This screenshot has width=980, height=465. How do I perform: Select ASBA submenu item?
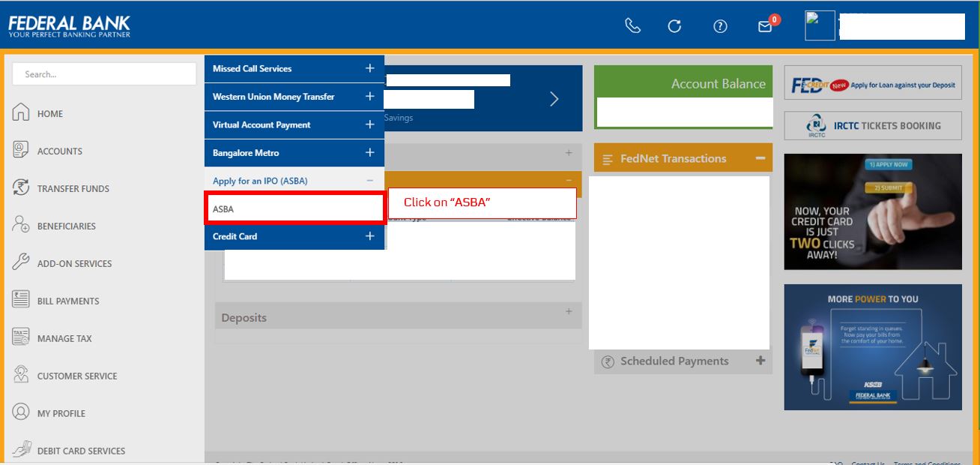[294, 208]
